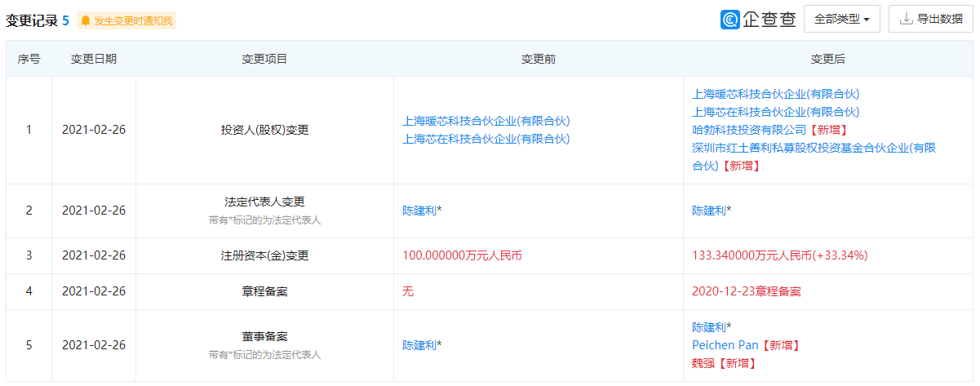Click the 序号 column header
The image size is (980, 386).
pyautogui.click(x=29, y=59)
